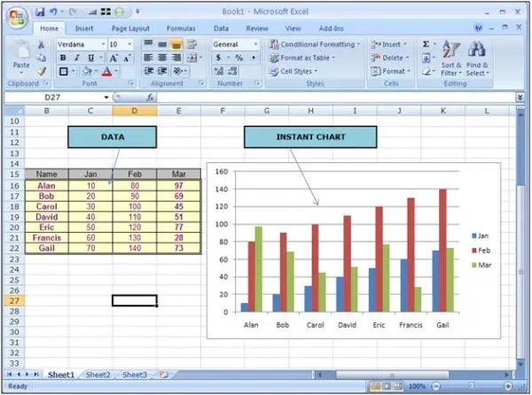This screenshot has width=532, height=395.
Task: Toggle Wrap Text
Action: [x=192, y=44]
